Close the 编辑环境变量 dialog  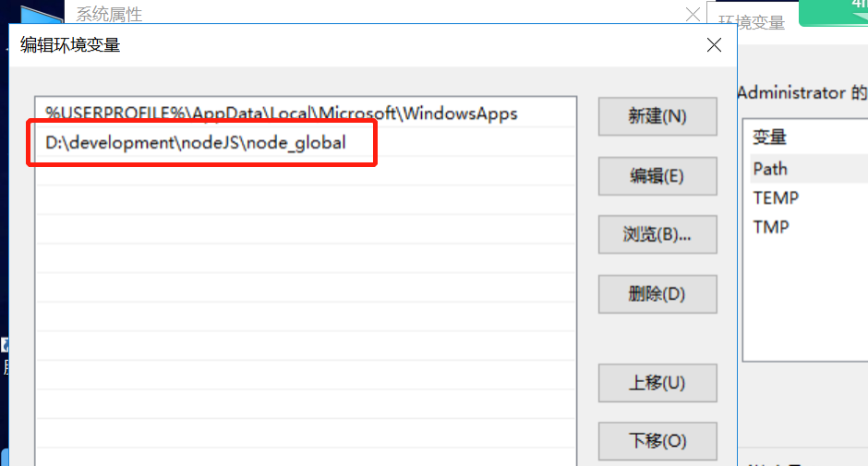pos(714,45)
